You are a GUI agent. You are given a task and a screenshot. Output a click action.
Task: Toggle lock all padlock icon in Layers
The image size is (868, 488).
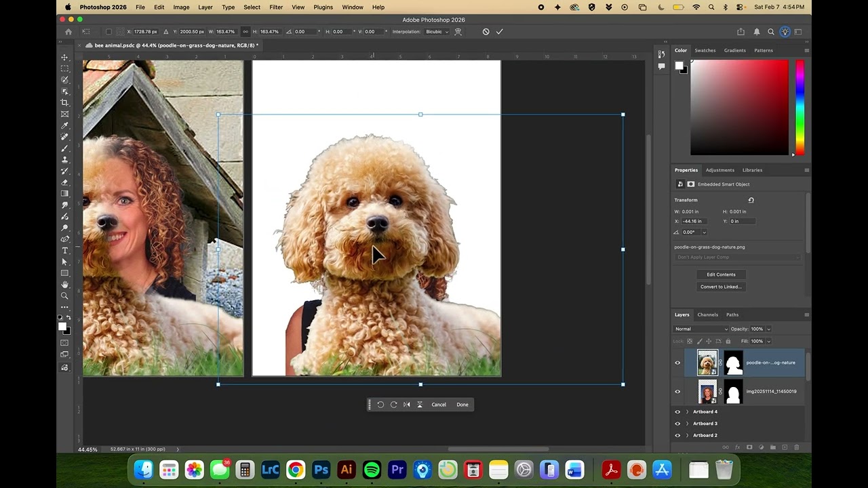(728, 341)
